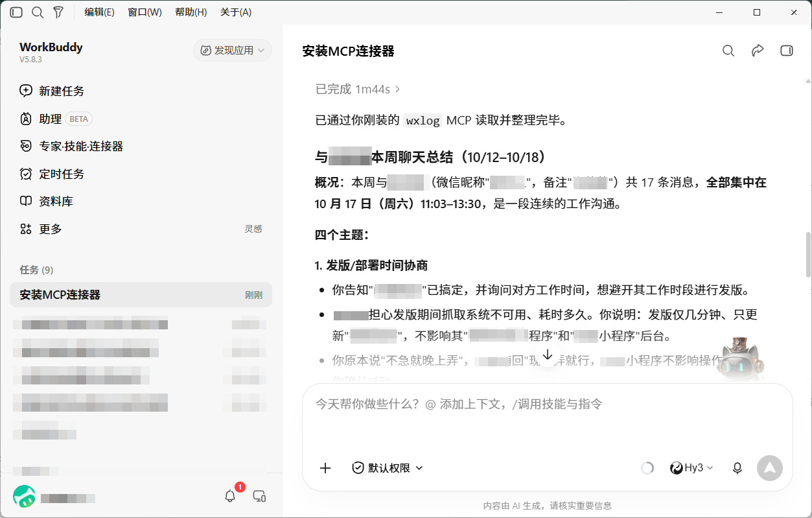Open the Hy3 model selector
812x518 pixels.
pos(691,468)
